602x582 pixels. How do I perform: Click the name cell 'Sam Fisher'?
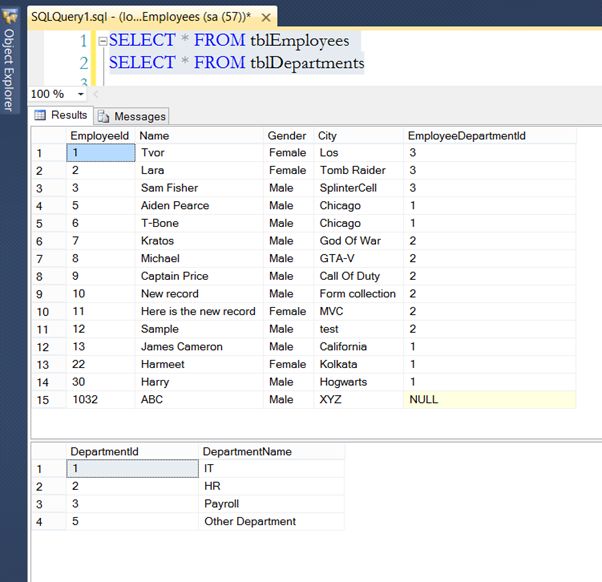pos(199,188)
